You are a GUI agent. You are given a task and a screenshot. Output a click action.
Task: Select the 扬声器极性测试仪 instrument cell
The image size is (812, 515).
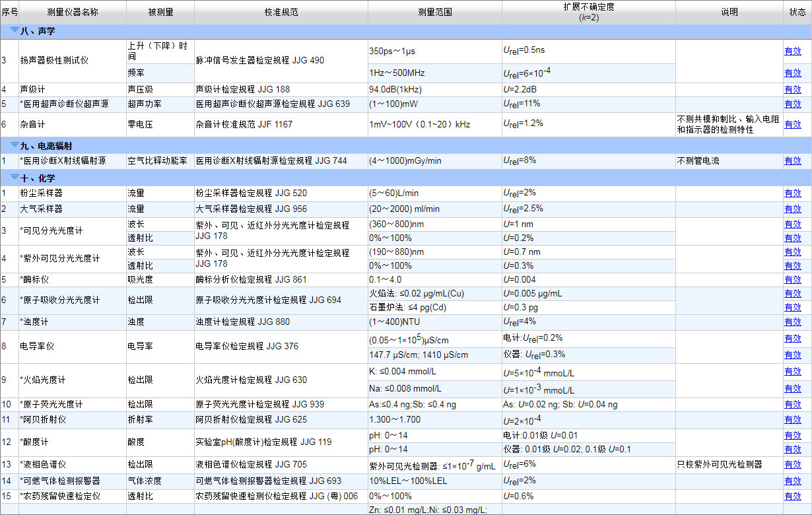coord(73,61)
